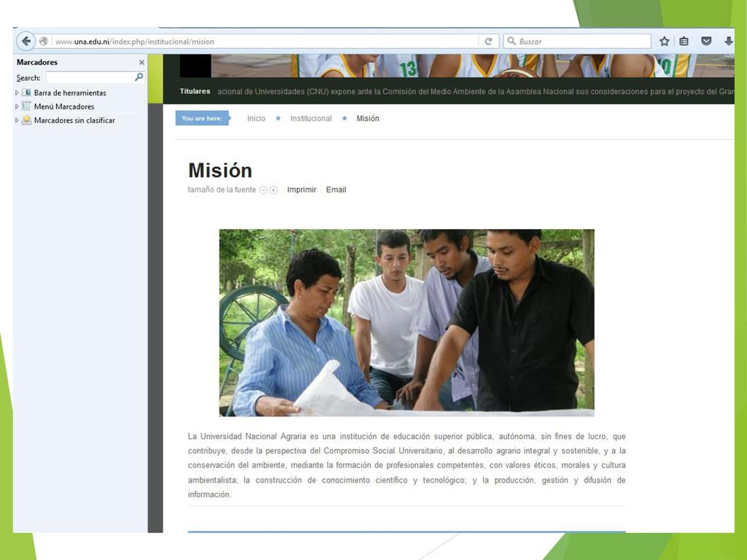Click the Misión page heading

[x=220, y=171]
